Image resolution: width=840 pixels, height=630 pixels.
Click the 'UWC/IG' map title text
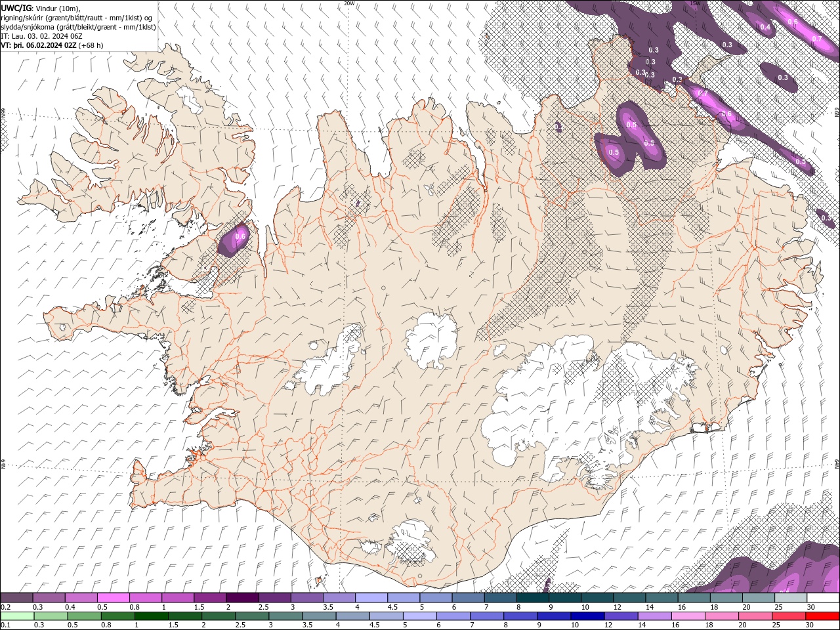(15, 8)
